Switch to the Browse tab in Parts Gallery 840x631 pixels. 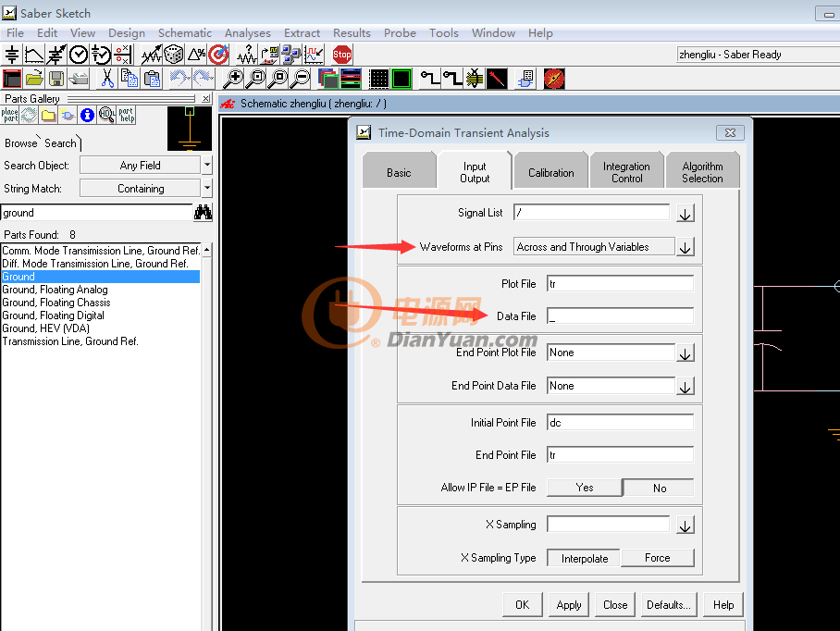21,143
